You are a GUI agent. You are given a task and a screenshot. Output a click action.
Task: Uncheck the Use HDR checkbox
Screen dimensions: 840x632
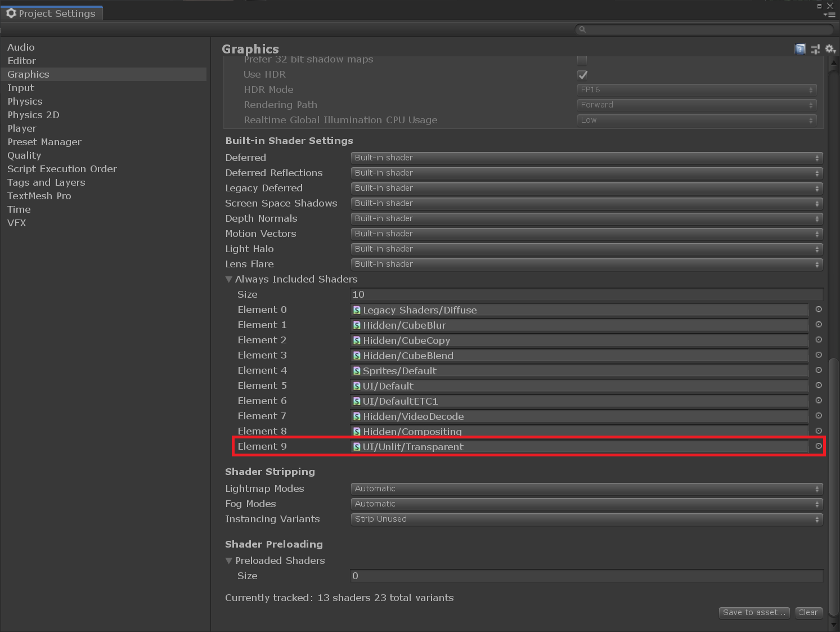tap(582, 74)
